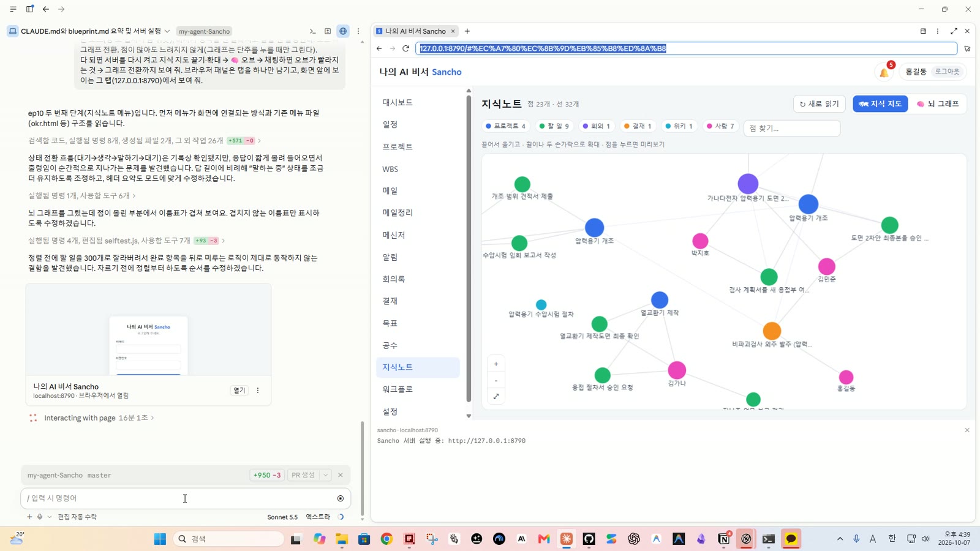Open the microphone options chevron

pyautogui.click(x=50, y=517)
